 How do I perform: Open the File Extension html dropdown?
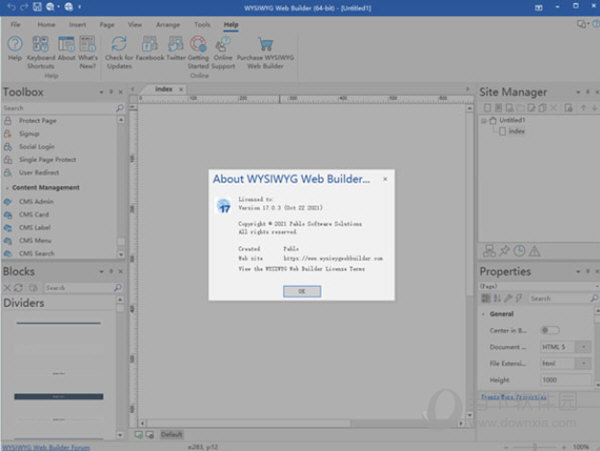pos(584,363)
